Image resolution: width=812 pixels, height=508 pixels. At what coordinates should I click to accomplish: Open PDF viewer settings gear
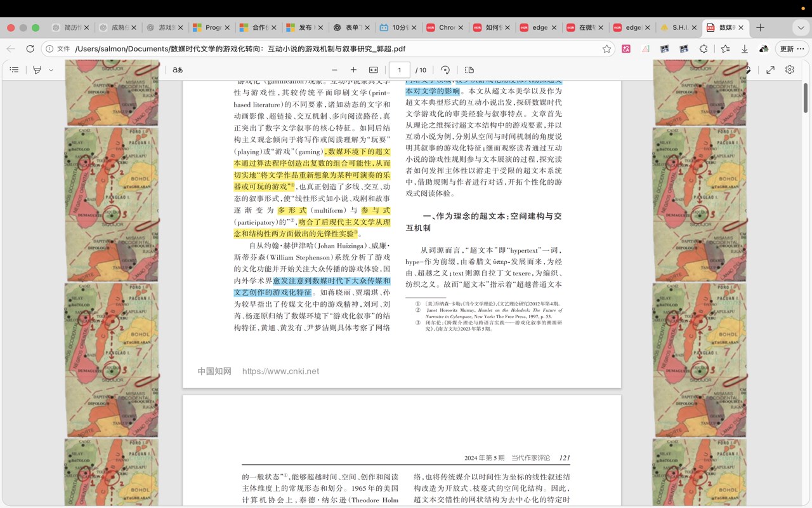790,70
